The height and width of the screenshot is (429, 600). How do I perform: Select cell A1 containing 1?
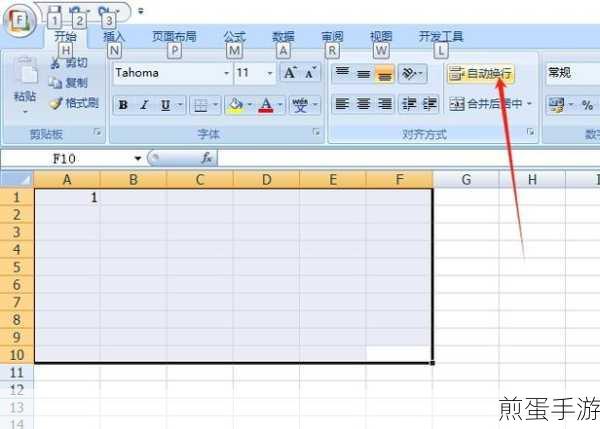click(x=67, y=197)
